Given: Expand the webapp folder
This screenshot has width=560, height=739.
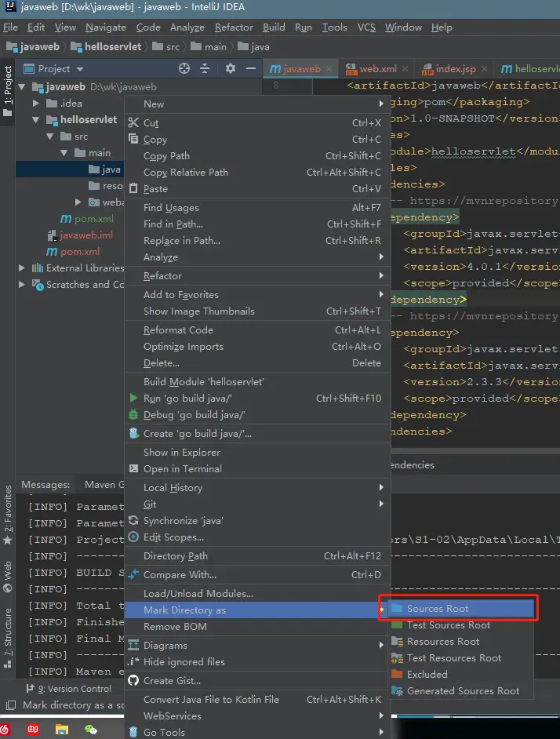Looking at the screenshot, I should [x=78, y=202].
